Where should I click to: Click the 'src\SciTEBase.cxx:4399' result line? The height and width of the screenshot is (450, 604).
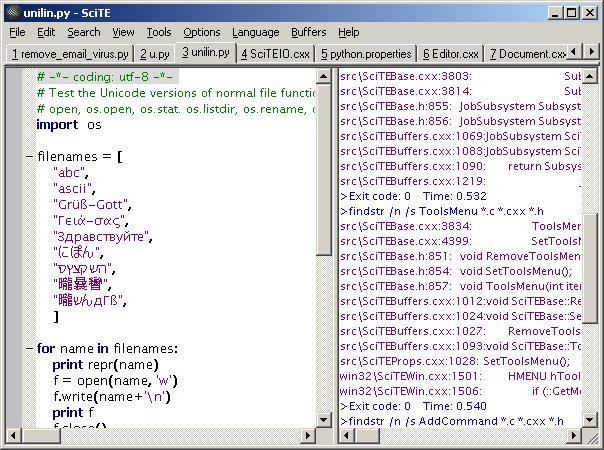460,241
